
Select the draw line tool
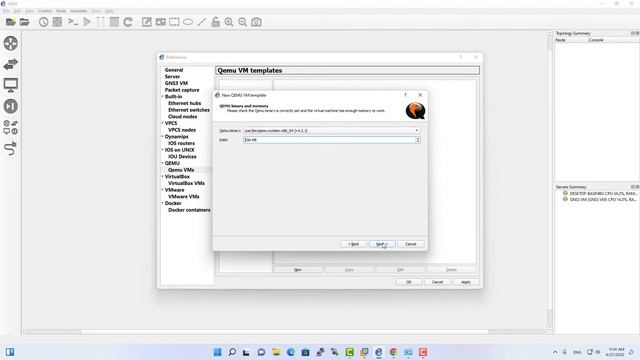(x=202, y=22)
